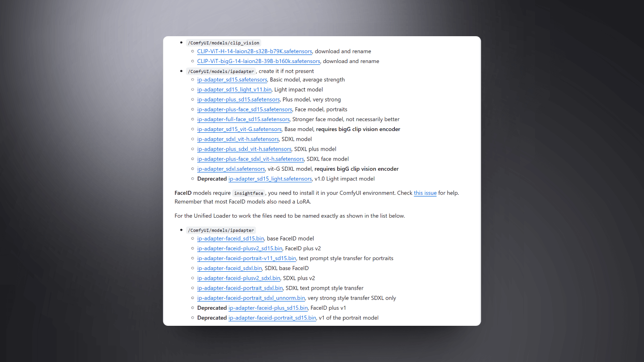Click deprecated ip-adapter-faceid-portrait_sd15.bin link
Image resolution: width=644 pixels, height=362 pixels.
[272, 318]
